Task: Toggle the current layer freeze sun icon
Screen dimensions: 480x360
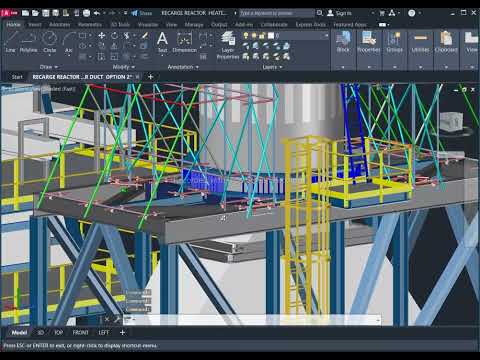Action: point(254,35)
